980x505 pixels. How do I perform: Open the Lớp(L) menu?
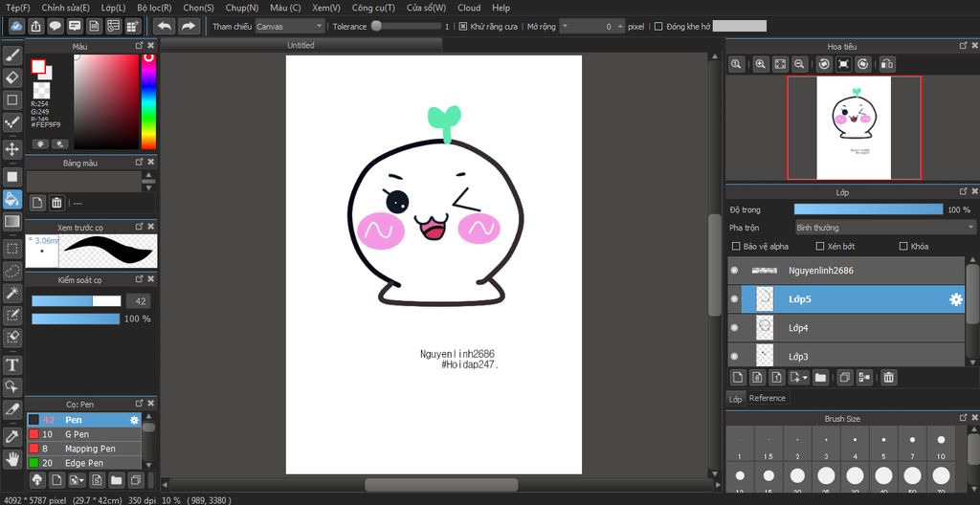[x=113, y=8]
